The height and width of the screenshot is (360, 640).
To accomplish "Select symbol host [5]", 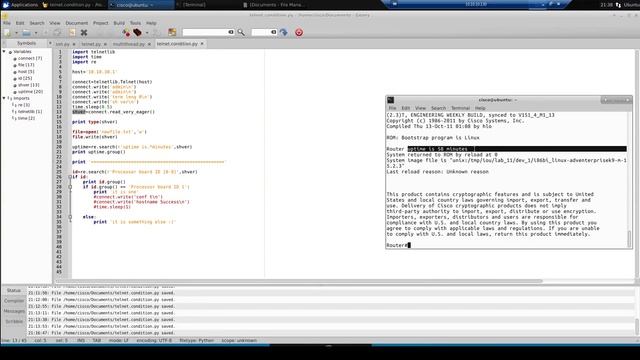I will (26, 72).
